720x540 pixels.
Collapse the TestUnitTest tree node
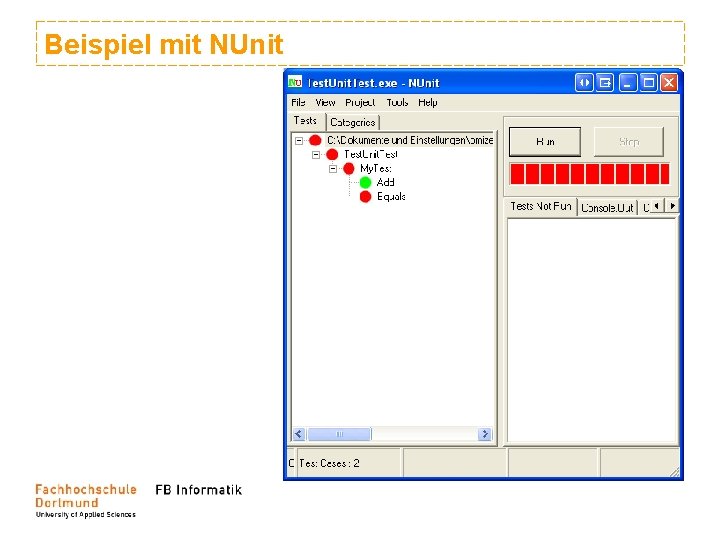tap(316, 155)
